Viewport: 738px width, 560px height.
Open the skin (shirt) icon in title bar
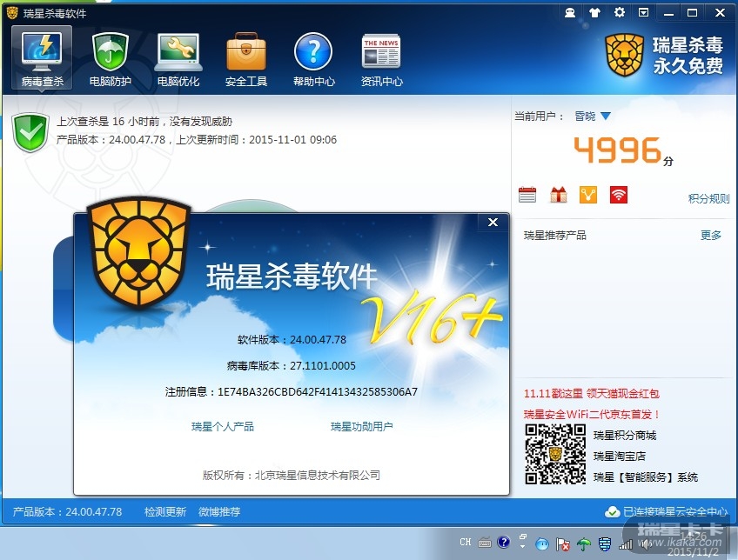click(594, 13)
